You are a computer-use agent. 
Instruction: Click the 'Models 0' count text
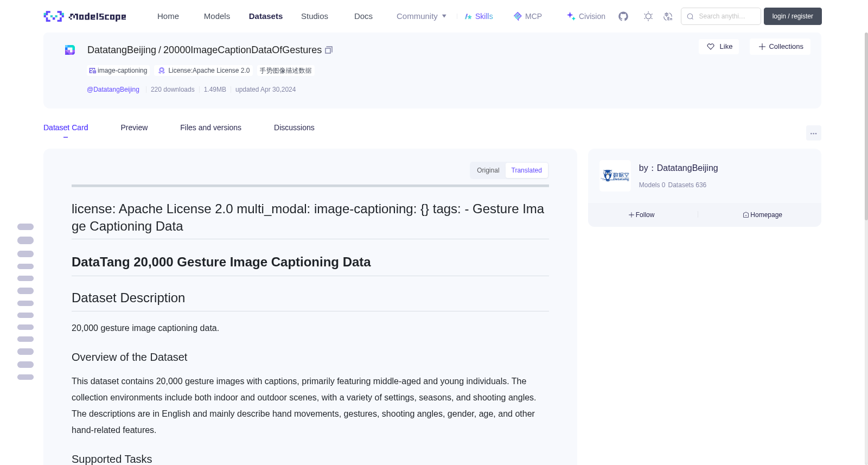coord(652,185)
